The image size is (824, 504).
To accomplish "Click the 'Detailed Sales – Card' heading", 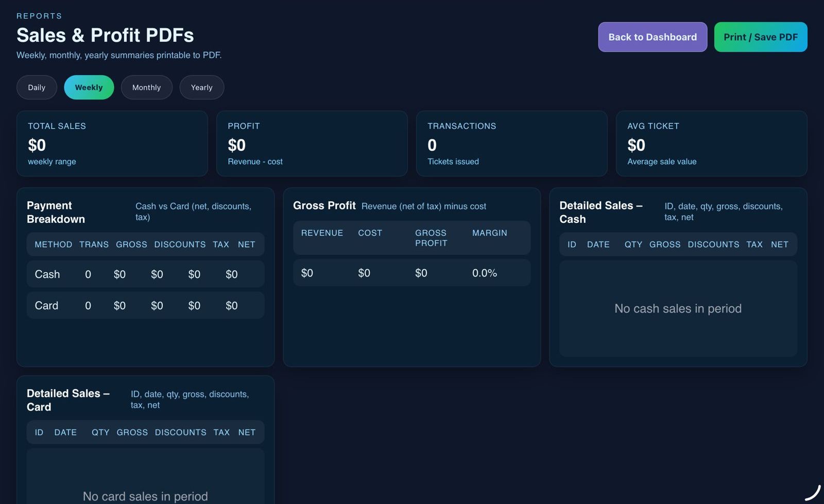I will click(68, 400).
